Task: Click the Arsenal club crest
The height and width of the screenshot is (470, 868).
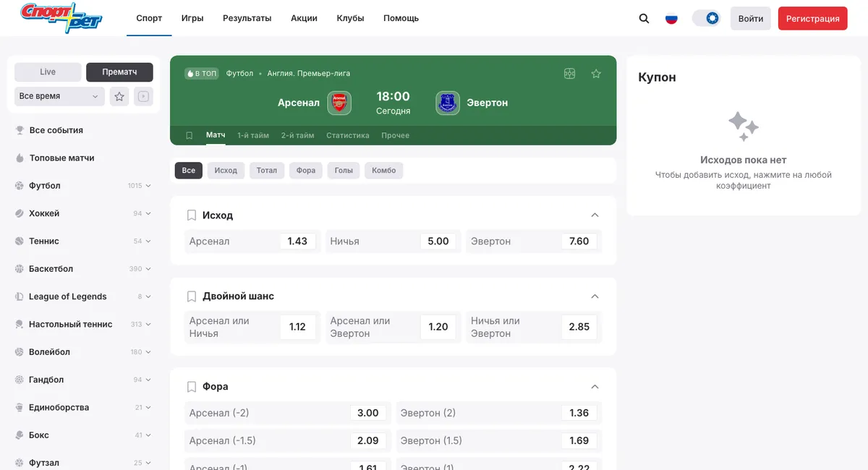Action: [339, 103]
